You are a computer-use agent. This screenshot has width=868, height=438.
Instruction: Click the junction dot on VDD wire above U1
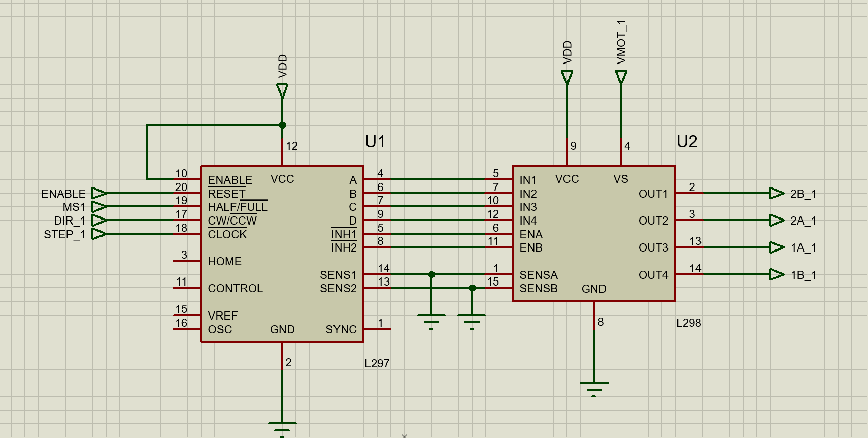click(x=282, y=125)
